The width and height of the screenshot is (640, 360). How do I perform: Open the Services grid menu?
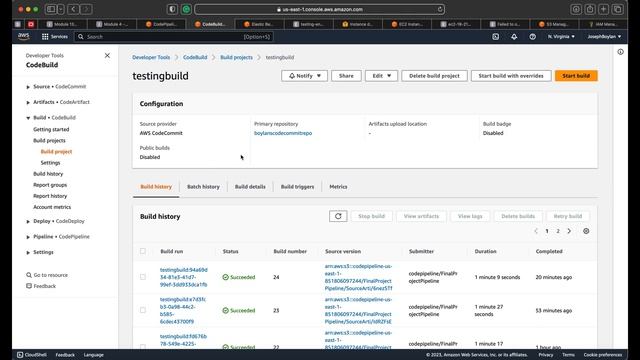54,36
